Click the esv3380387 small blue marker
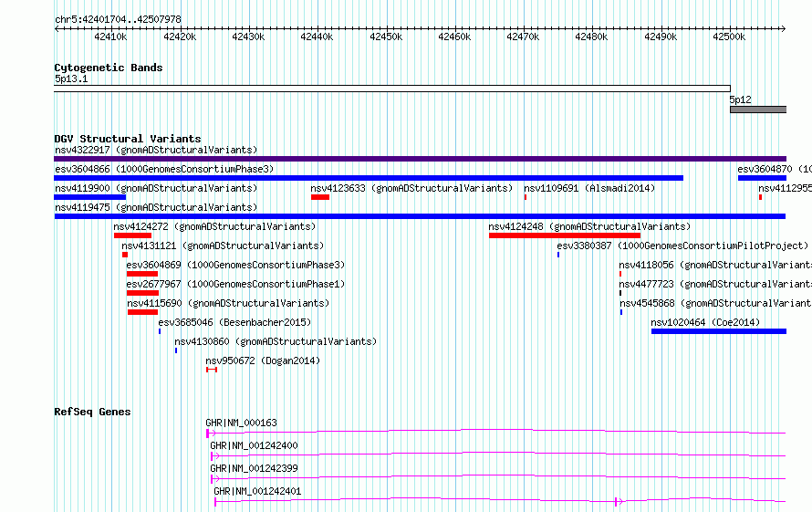Image resolution: width=812 pixels, height=512 pixels. click(x=558, y=255)
